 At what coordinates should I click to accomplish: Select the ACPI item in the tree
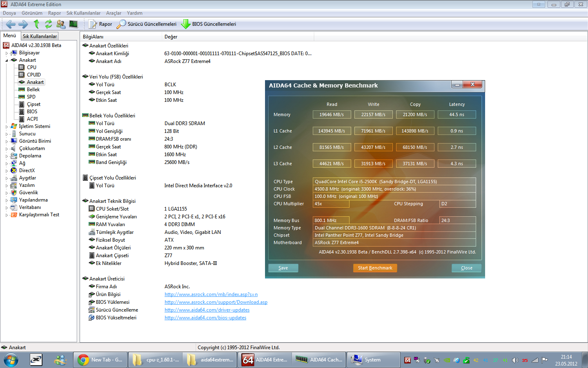(32, 119)
